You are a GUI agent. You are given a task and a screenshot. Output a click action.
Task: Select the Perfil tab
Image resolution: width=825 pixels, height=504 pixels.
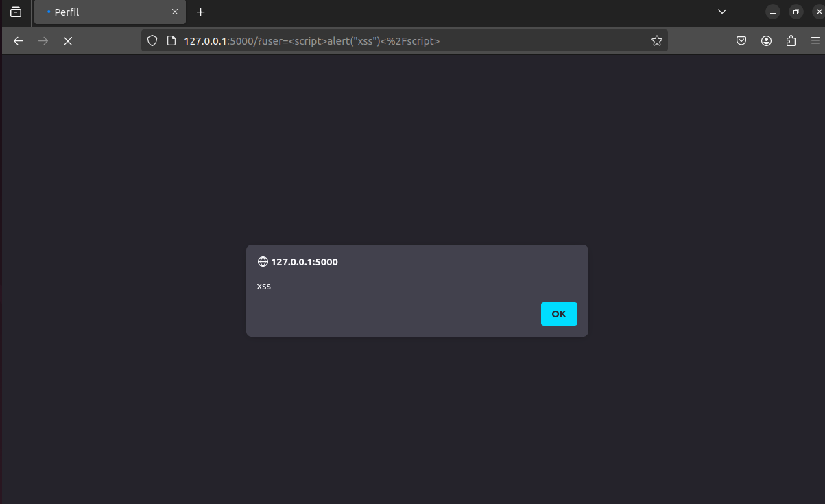tap(110, 12)
